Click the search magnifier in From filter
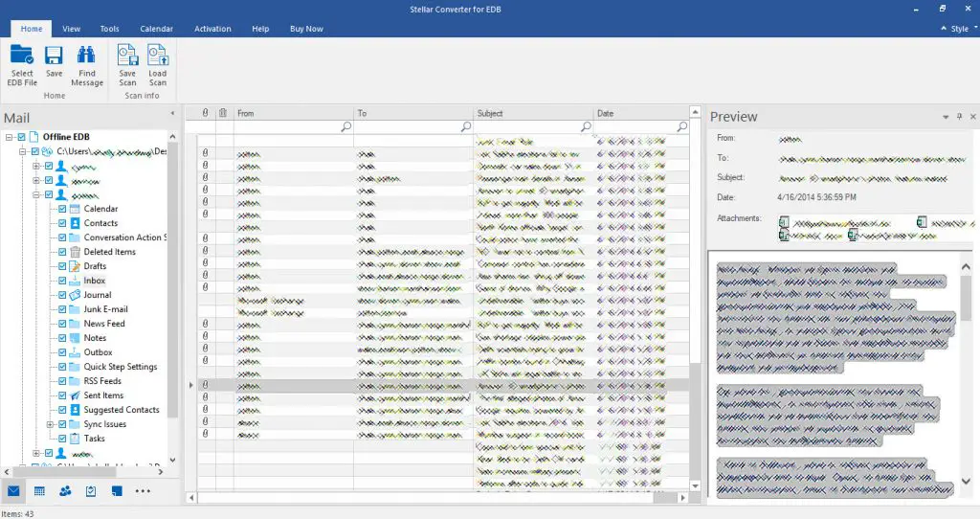980x519 pixels. 345,127
